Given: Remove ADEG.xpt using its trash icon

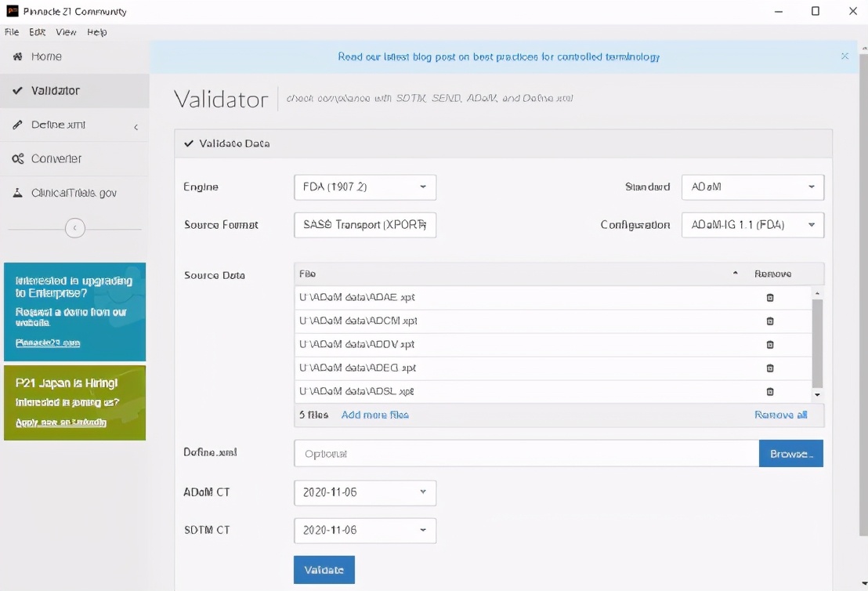Looking at the screenshot, I should coord(769,368).
